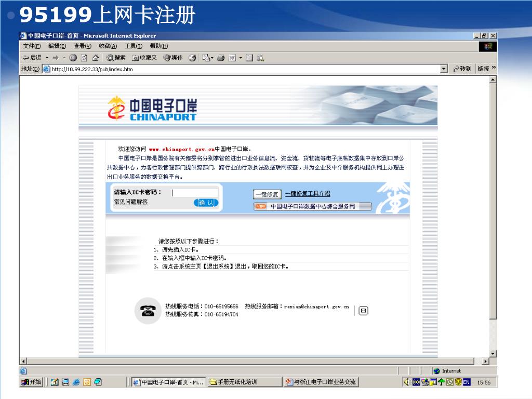Click the volume speaker tray icon

[x=407, y=382]
